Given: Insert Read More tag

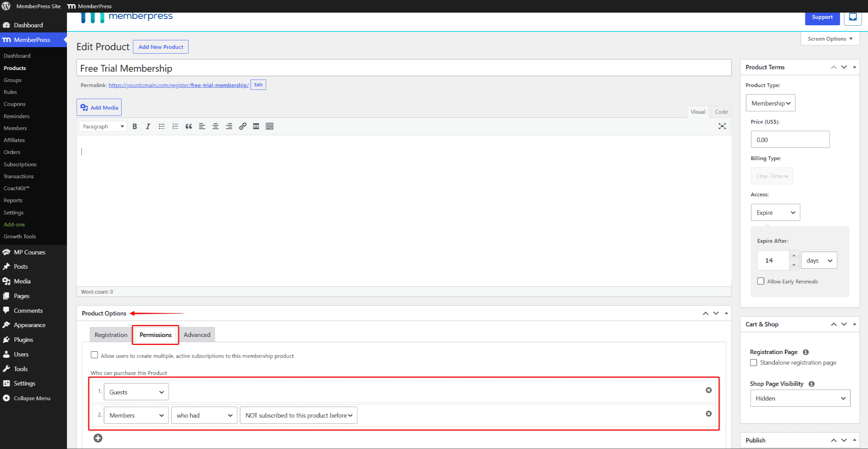Looking at the screenshot, I should (x=256, y=126).
